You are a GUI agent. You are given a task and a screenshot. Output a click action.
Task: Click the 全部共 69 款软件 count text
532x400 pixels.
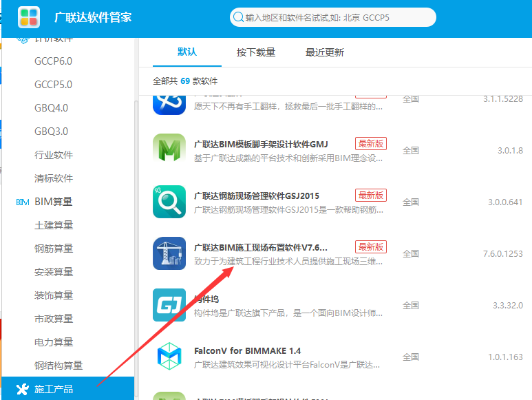pos(185,81)
